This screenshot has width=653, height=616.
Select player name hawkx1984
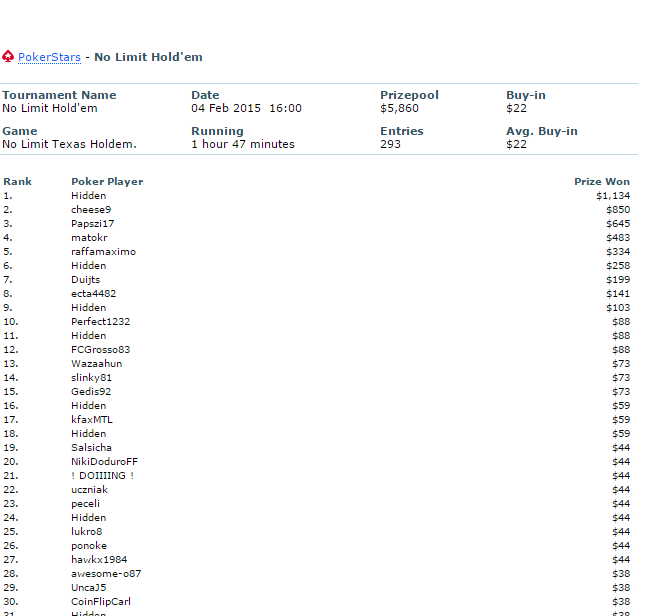(x=99, y=559)
